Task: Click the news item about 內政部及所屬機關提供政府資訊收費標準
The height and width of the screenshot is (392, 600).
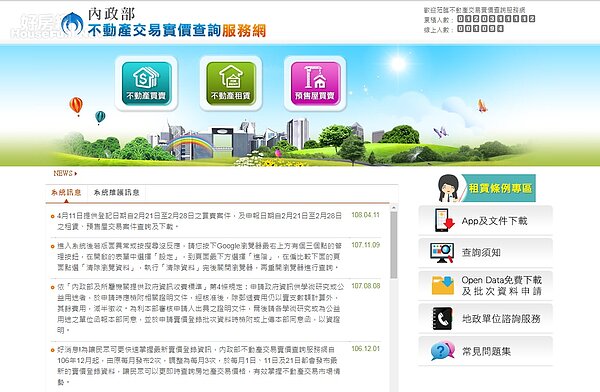Action: 201,308
